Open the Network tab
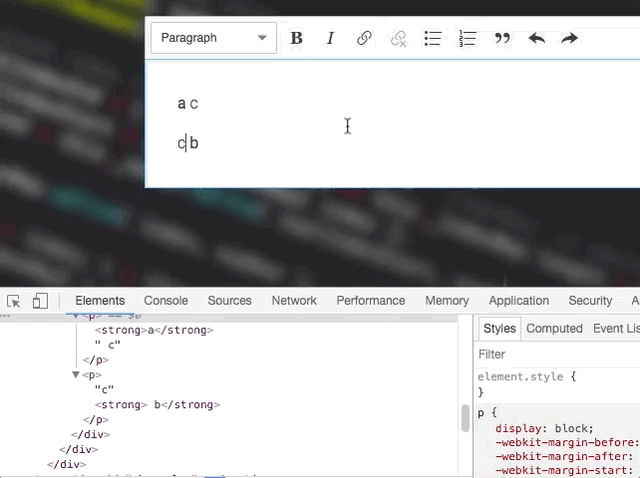This screenshot has width=640, height=478. pos(294,301)
